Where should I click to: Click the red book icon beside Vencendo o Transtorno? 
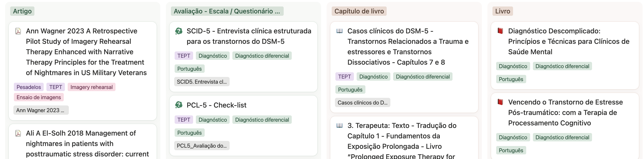coord(500,102)
